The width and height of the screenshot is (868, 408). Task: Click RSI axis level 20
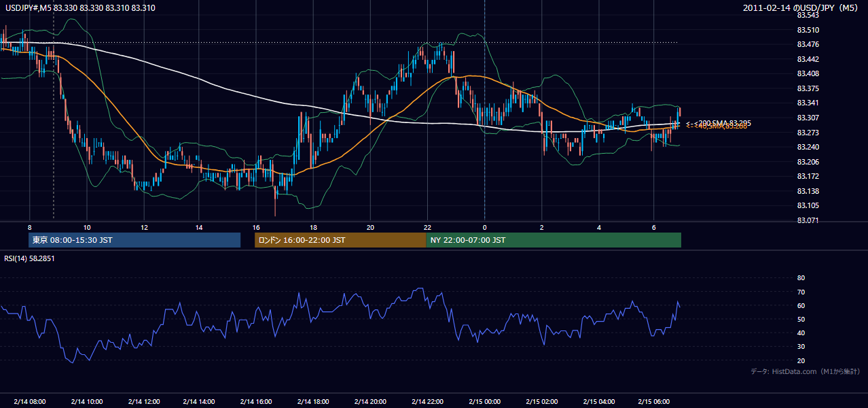click(801, 360)
